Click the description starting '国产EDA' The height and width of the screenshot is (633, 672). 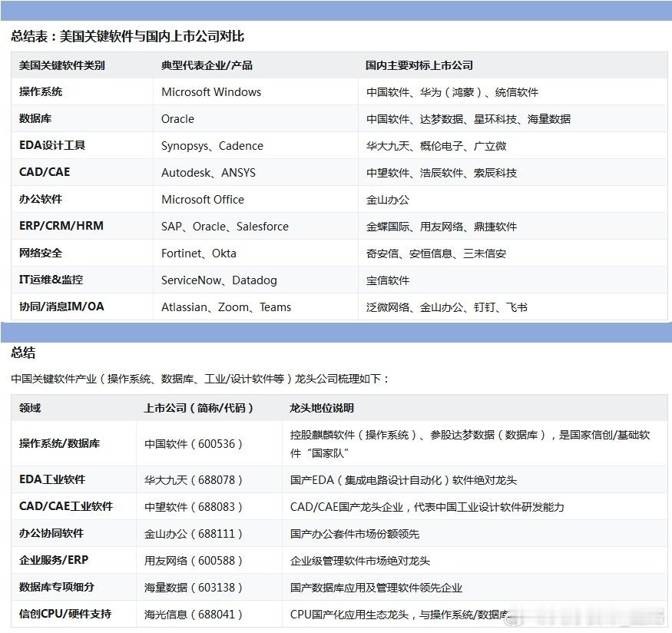(403, 480)
